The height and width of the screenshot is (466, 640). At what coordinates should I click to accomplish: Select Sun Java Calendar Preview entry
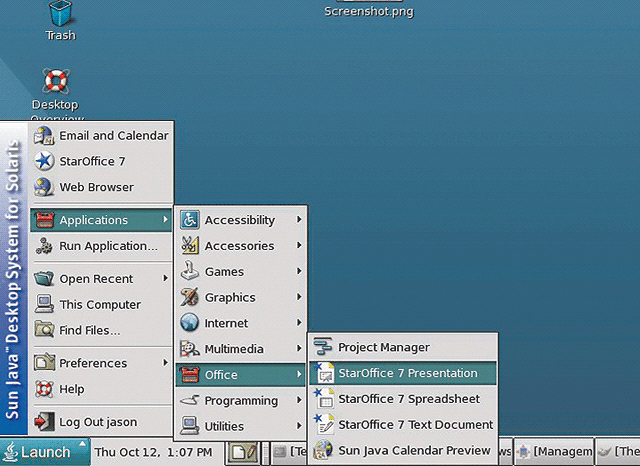point(403,450)
